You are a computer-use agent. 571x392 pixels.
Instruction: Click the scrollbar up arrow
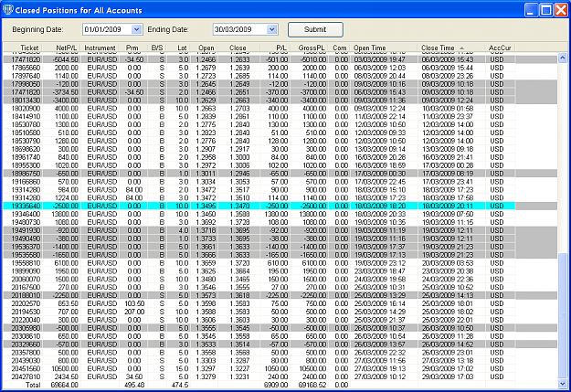pyautogui.click(x=562, y=58)
